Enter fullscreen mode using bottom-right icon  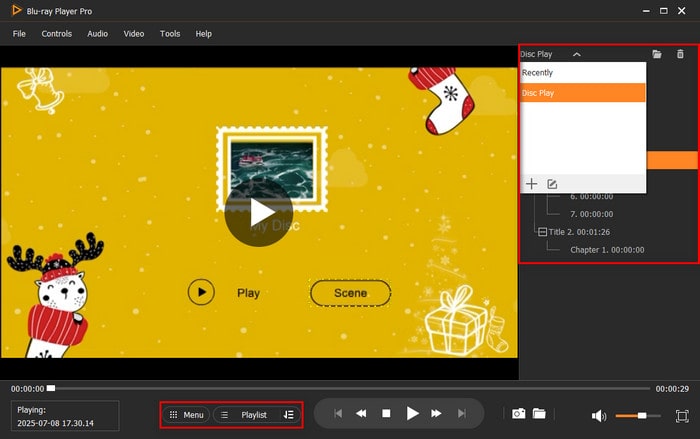click(x=682, y=415)
